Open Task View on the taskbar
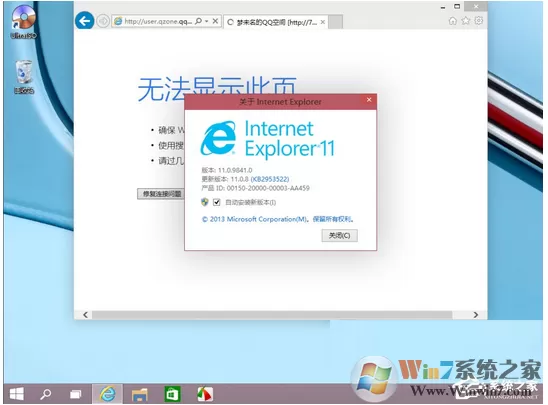 click(x=75, y=394)
